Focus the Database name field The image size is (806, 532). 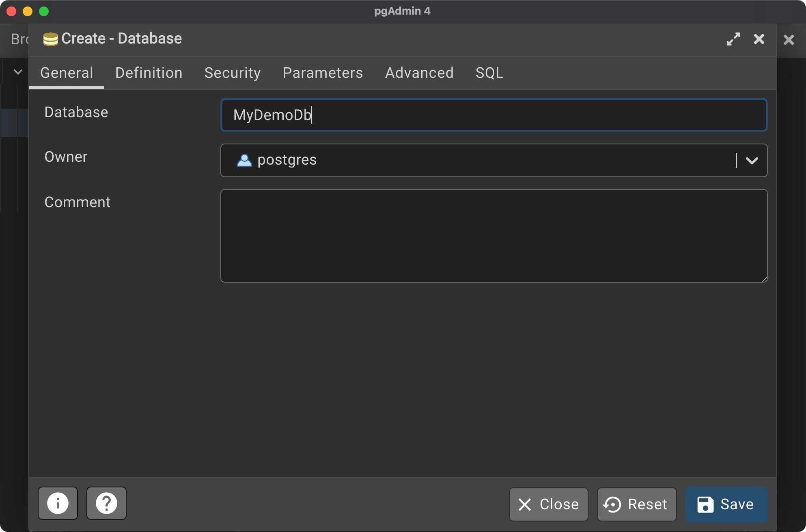coord(494,115)
